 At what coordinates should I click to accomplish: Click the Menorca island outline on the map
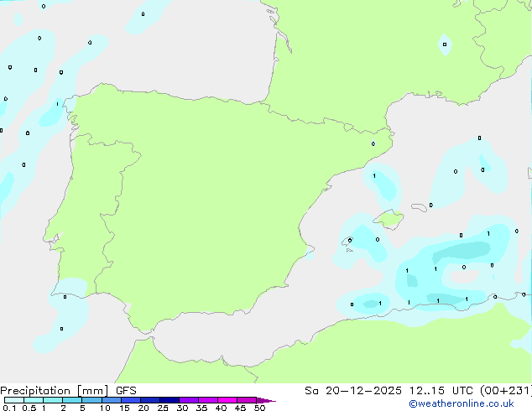[420, 207]
